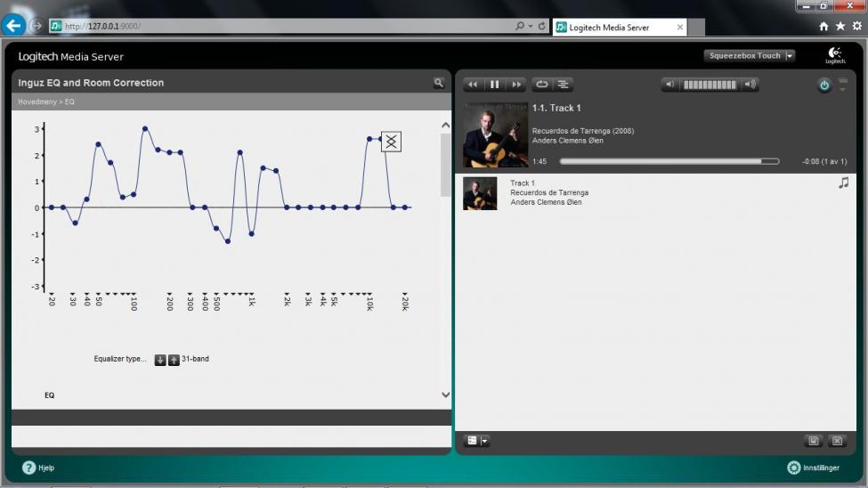
Task: Close the Logitech Media Server tab
Action: tap(680, 27)
